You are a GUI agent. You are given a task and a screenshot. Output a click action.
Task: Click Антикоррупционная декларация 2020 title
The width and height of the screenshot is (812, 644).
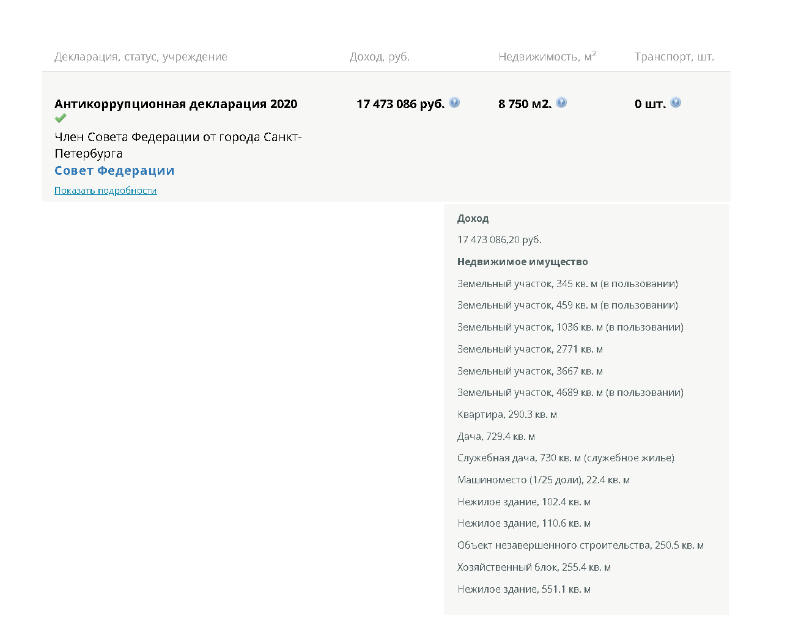[x=176, y=104]
